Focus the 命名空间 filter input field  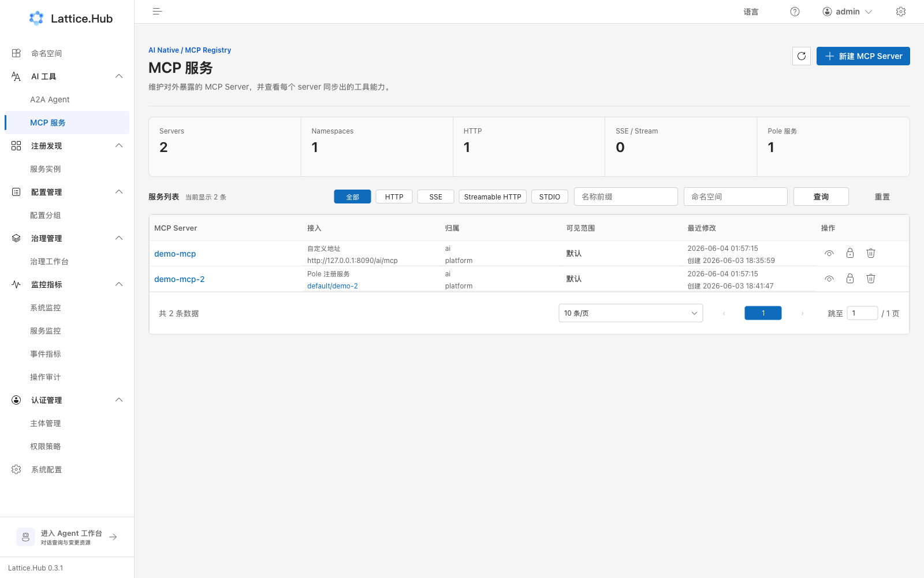click(x=735, y=197)
